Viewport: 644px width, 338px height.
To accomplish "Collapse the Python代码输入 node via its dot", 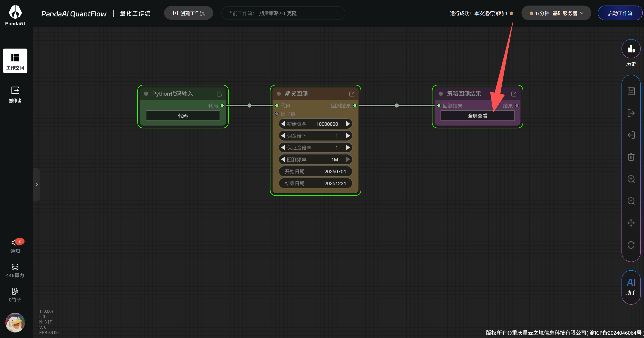I will 146,94.
